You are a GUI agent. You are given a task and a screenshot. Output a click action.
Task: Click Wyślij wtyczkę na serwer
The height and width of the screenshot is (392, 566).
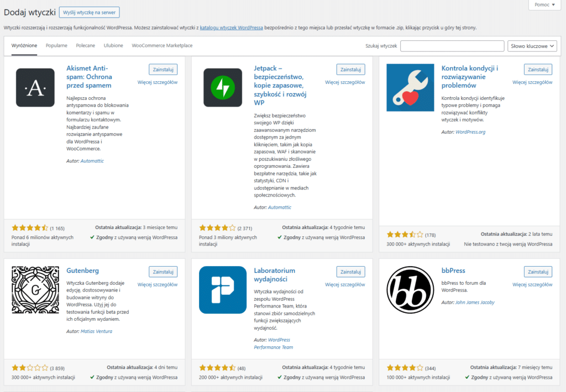pos(89,12)
